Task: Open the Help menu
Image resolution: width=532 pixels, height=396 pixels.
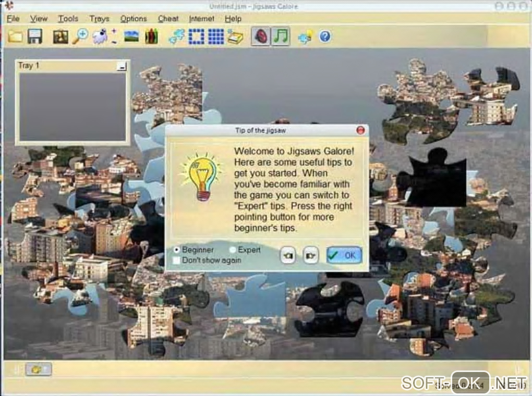Action: click(233, 19)
